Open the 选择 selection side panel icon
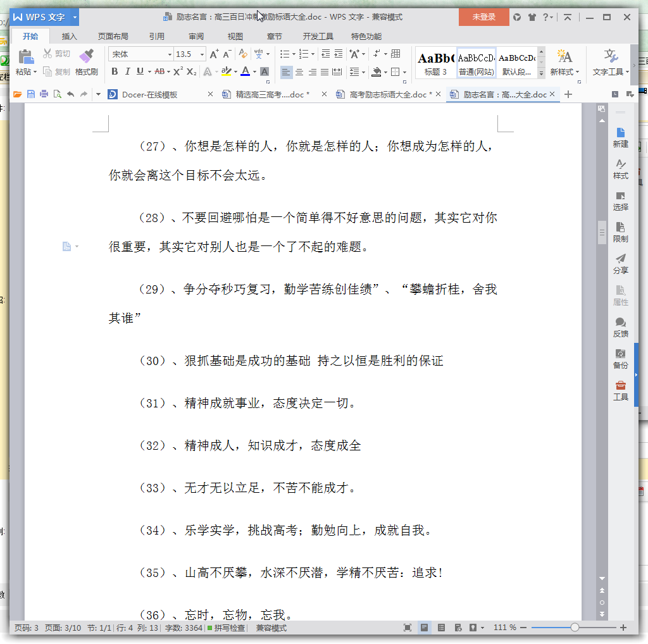Image resolution: width=648 pixels, height=644 pixels. pos(620,201)
